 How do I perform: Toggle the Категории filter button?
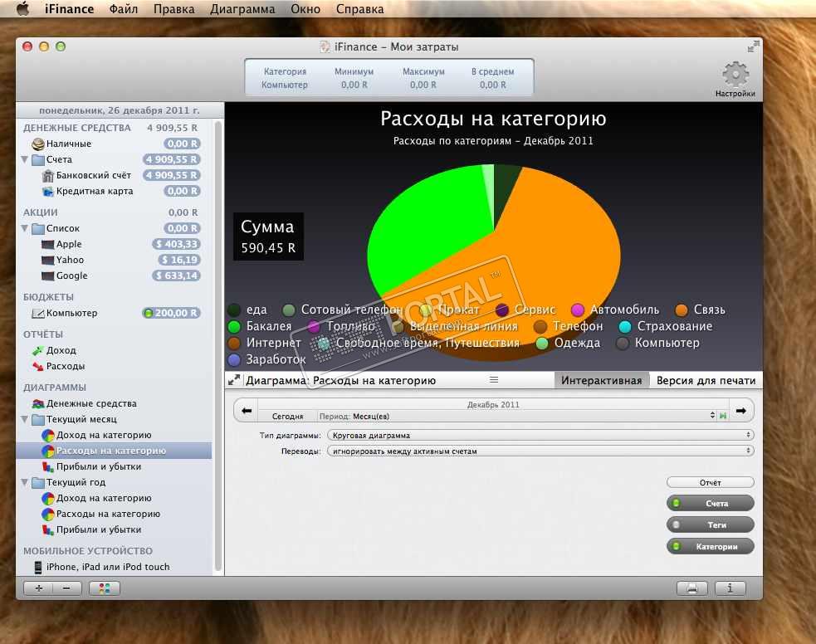pos(711,547)
